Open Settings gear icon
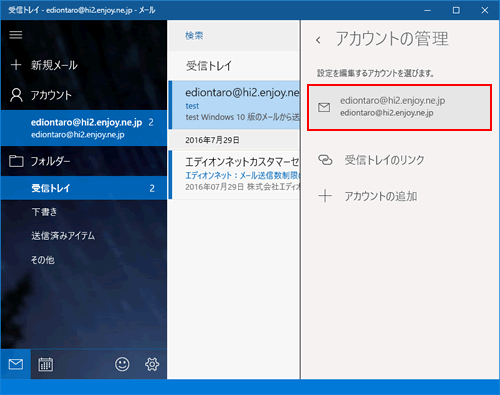500x395 pixels. coord(152,364)
